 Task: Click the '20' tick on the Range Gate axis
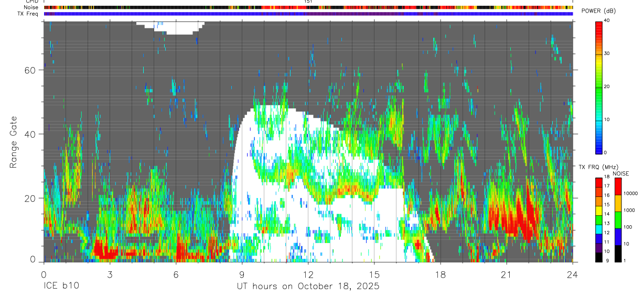tap(30, 198)
